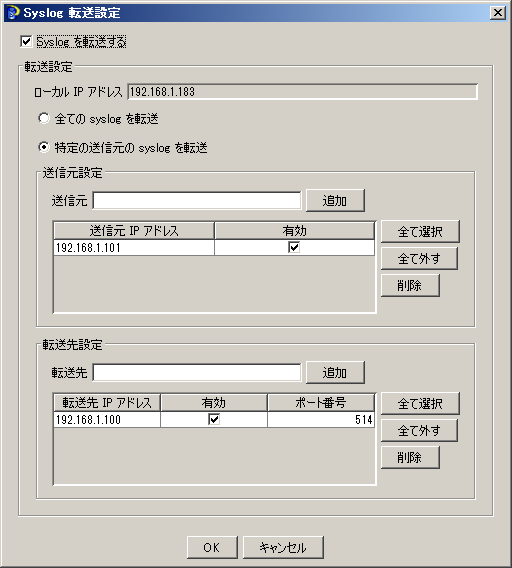The width and height of the screenshot is (512, 568).
Task: Select the 192.168.1.101 source row
Action: pyautogui.click(x=214, y=247)
